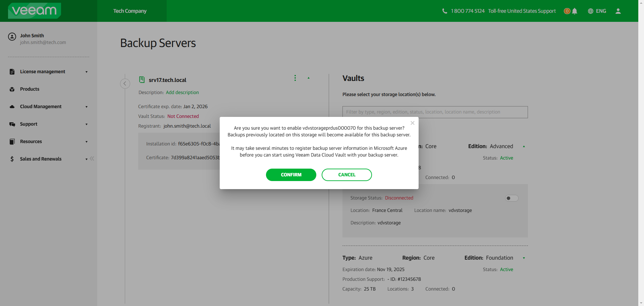Open the user account icon in header
This screenshot has height=306, width=644.
[x=618, y=11]
